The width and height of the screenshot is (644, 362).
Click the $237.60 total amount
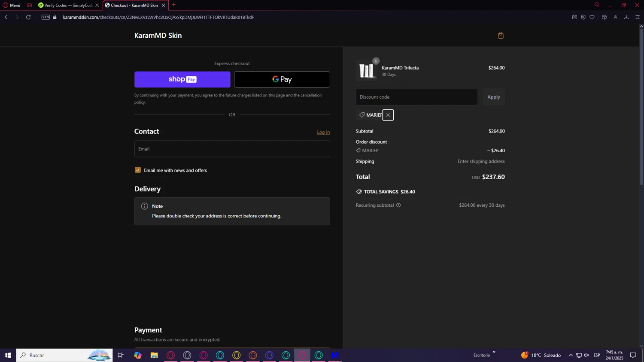[x=493, y=177]
